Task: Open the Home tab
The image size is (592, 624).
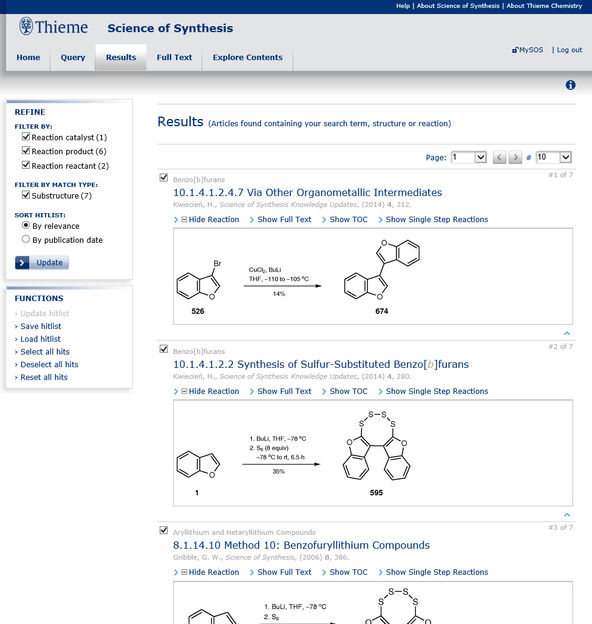Action: coord(28,57)
